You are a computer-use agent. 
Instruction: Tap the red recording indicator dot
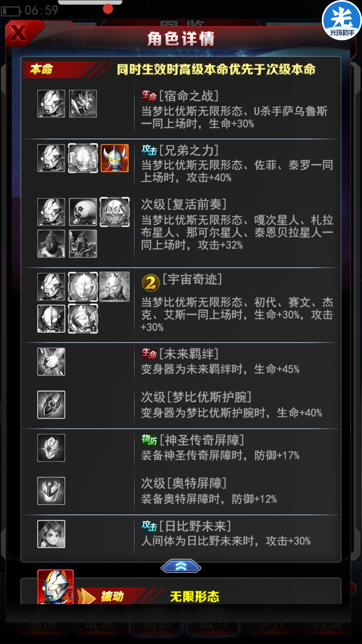[108, 9]
